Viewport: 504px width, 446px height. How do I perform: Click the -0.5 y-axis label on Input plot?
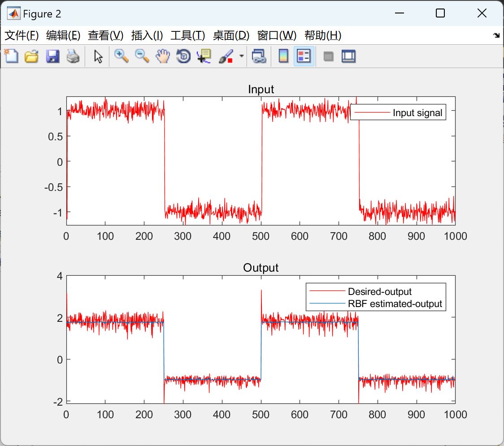click(x=53, y=187)
